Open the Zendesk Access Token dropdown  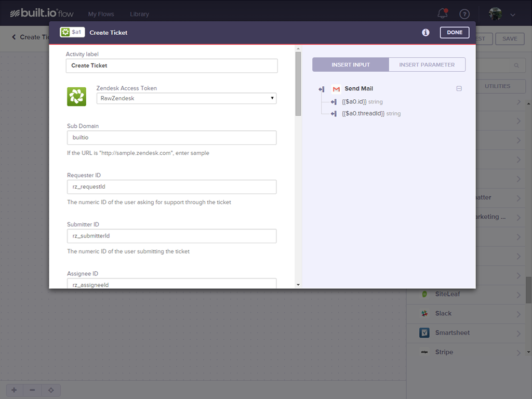tap(187, 98)
